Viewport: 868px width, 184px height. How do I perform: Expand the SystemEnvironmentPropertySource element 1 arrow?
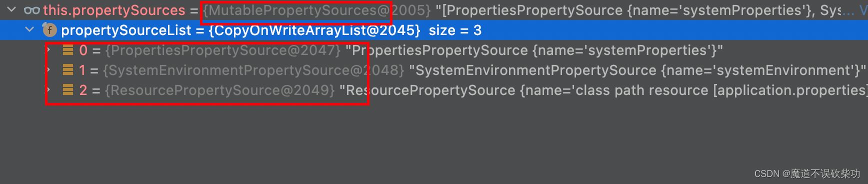click(48, 70)
